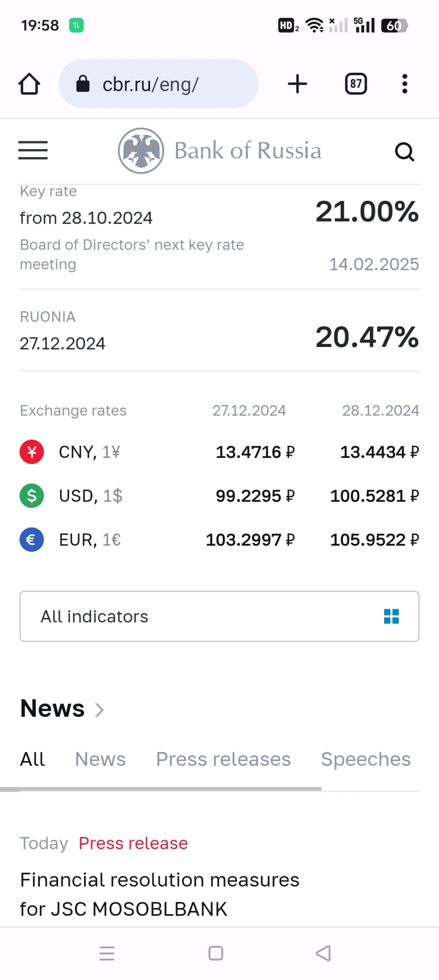Expand the News section chevron arrow
This screenshot has width=439, height=980.
[99, 709]
